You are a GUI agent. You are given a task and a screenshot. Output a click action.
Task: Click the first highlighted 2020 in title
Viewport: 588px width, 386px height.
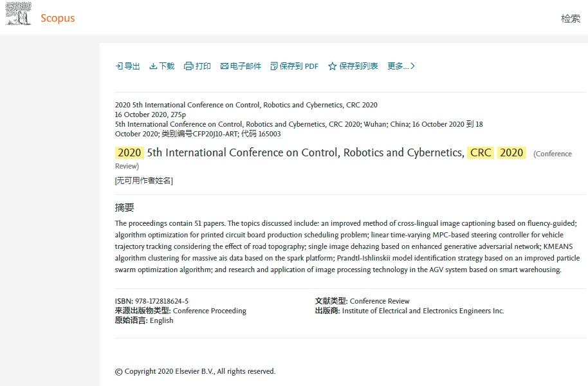(x=129, y=152)
